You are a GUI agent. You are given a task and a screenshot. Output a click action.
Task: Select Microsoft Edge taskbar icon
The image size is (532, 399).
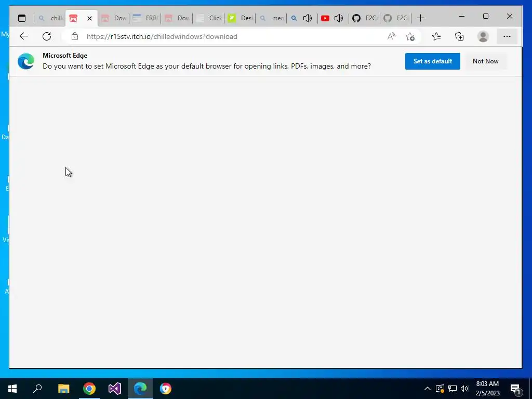[140, 389]
